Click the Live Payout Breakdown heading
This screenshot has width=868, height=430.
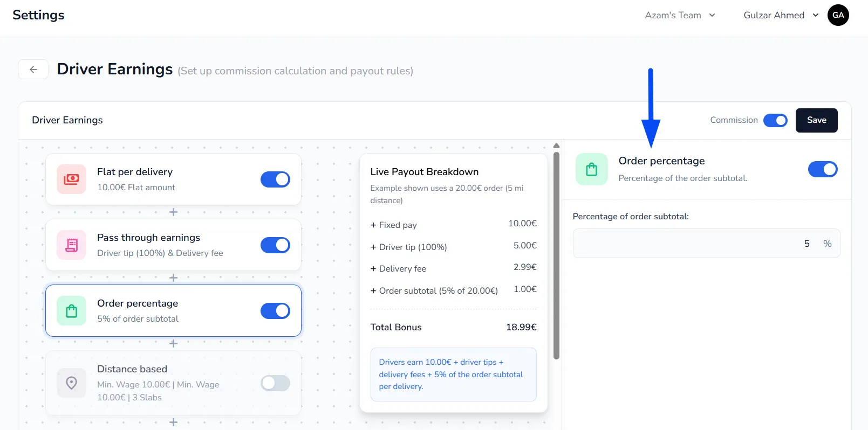[425, 172]
